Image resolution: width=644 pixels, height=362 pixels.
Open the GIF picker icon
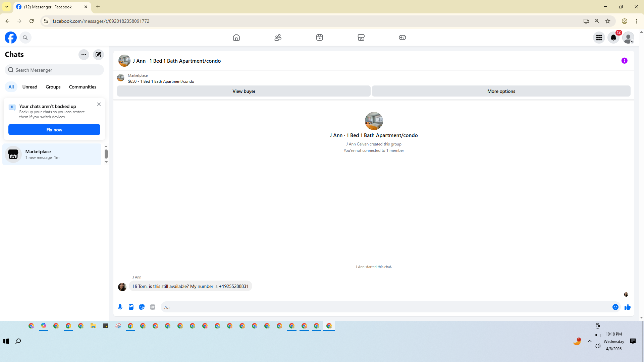coord(153,307)
